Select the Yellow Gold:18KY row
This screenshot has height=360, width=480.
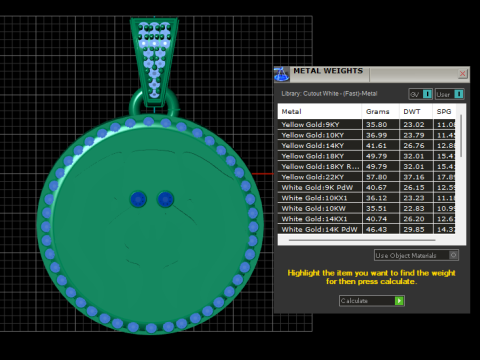pos(366,156)
